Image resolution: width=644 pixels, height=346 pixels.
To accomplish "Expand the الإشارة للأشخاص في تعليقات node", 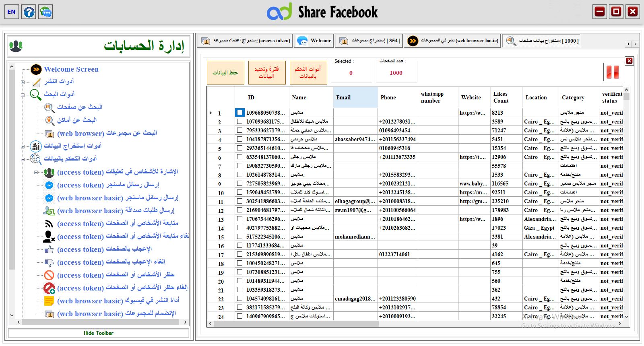I will [36, 172].
